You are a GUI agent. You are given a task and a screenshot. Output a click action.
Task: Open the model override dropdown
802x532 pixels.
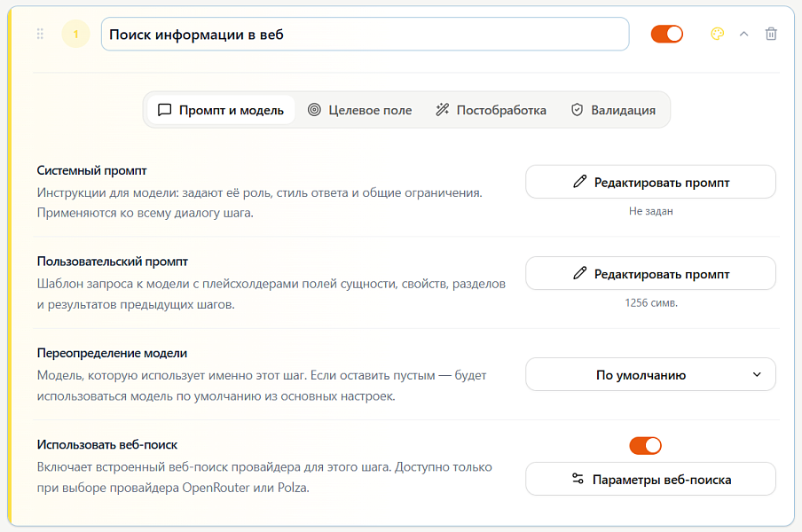coord(650,374)
